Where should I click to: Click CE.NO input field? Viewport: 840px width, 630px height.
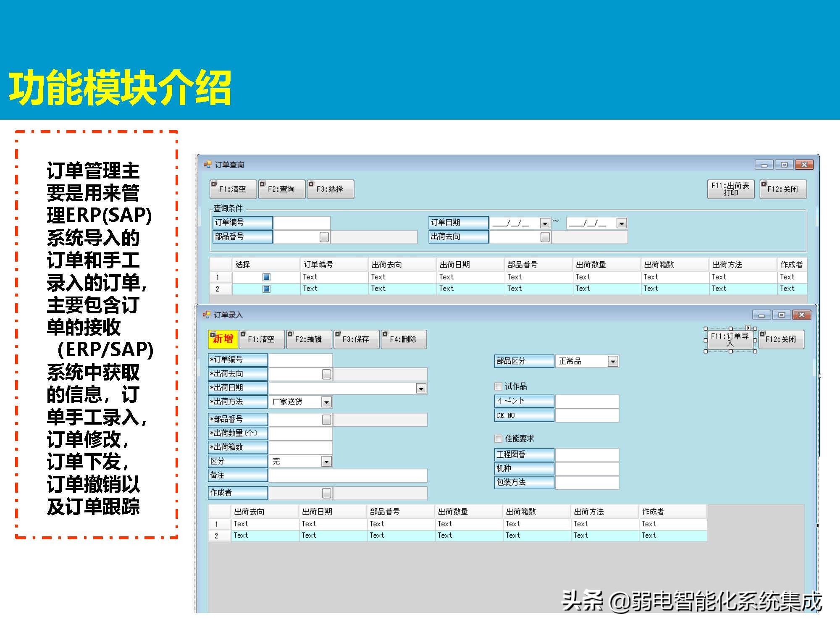(587, 415)
